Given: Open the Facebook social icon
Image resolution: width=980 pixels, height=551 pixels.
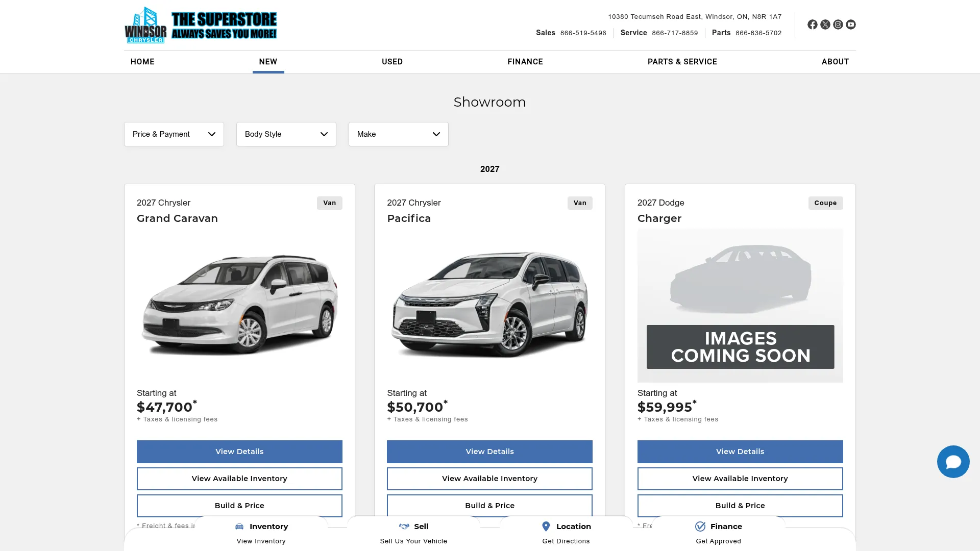Looking at the screenshot, I should [x=812, y=24].
